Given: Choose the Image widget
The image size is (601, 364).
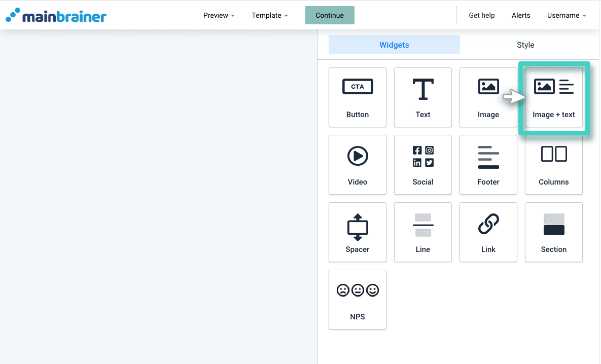Looking at the screenshot, I should coord(488,97).
